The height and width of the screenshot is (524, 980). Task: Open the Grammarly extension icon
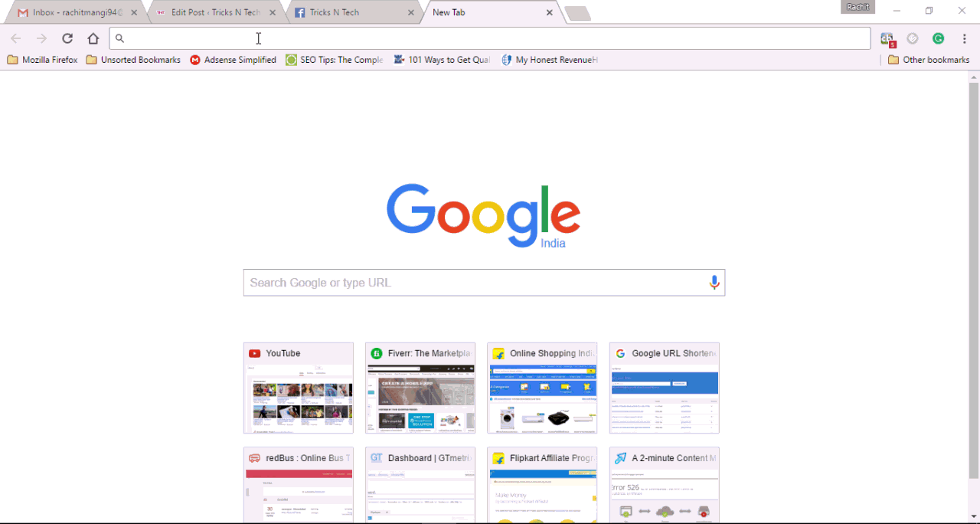coord(938,38)
